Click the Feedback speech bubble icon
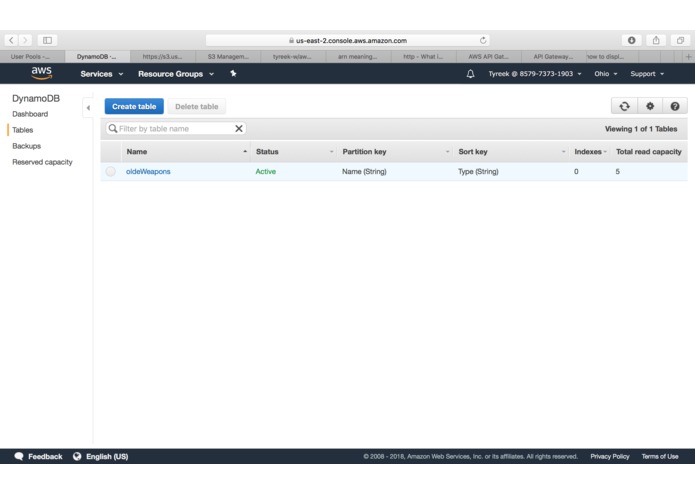695x494 pixels. 19,456
